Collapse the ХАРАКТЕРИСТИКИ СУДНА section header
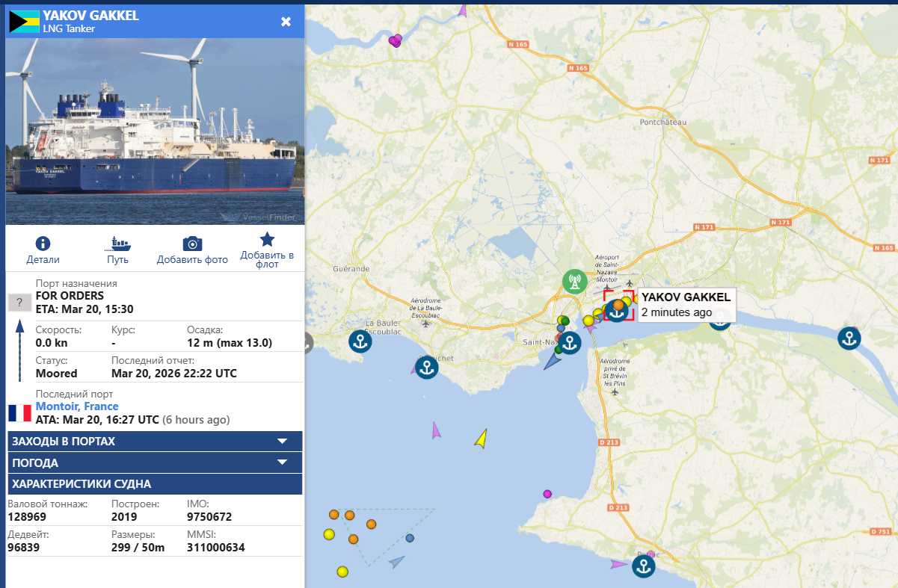The width and height of the screenshot is (898, 588). pos(154,483)
